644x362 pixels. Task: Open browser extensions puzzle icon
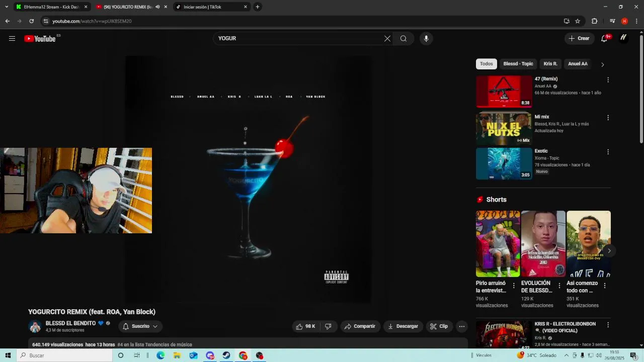coord(594,21)
